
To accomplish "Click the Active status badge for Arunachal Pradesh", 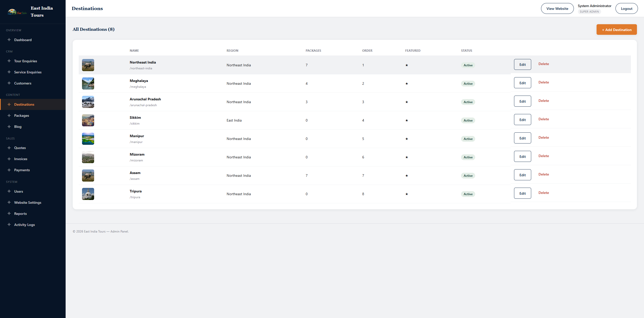I will [468, 102].
